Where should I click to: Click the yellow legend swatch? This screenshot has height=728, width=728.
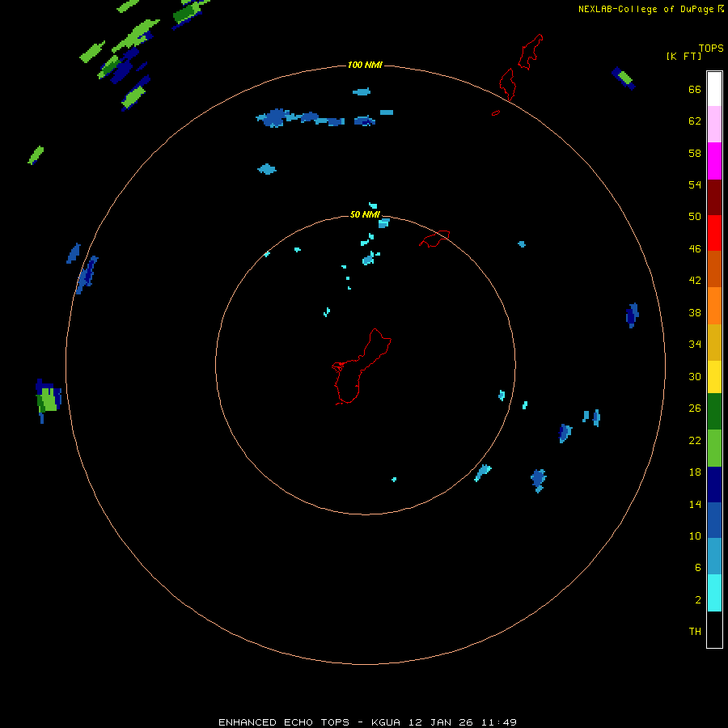coord(714,377)
